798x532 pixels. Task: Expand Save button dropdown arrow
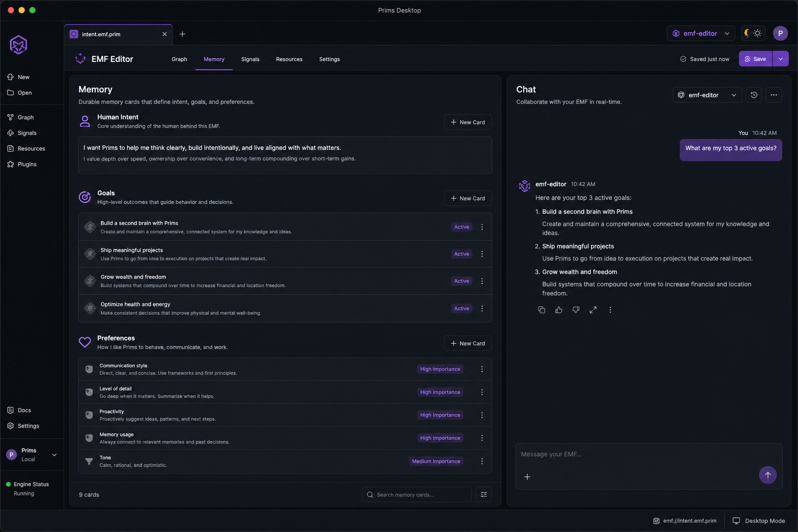[x=780, y=59]
